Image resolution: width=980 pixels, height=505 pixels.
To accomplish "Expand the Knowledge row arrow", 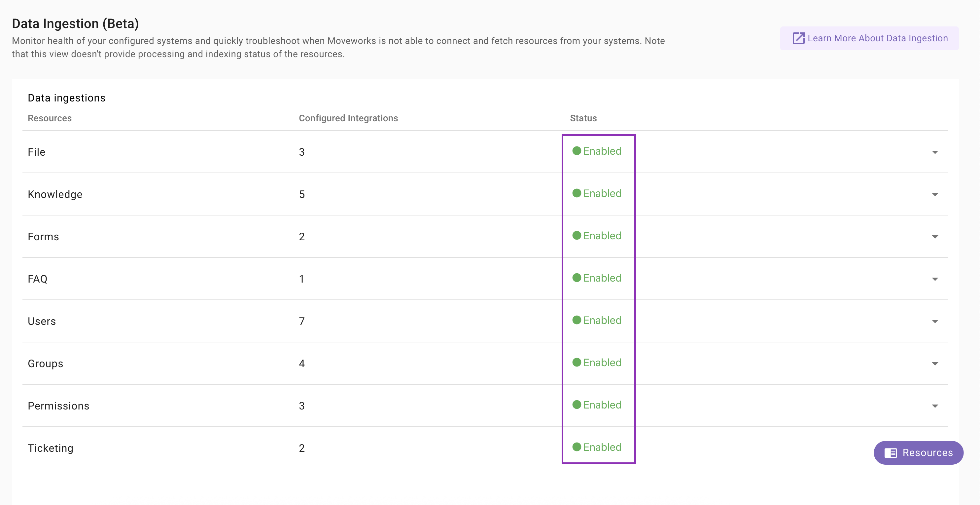I will [x=935, y=195].
